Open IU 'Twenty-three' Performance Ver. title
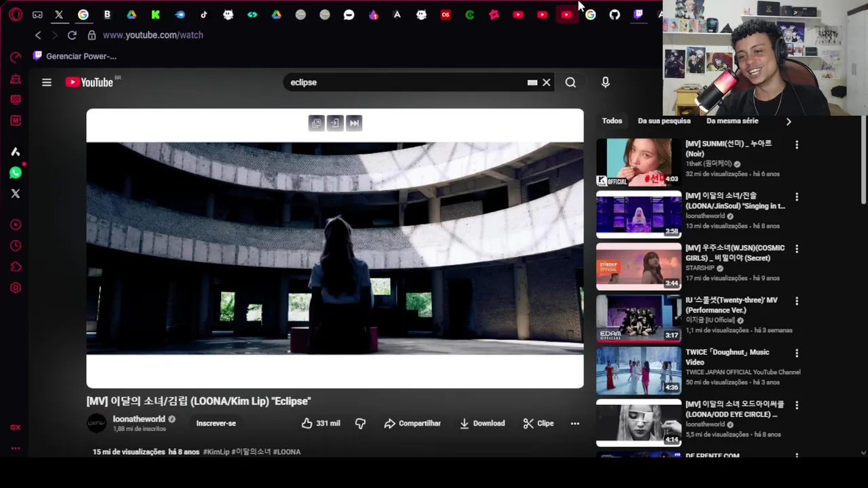The width and height of the screenshot is (868, 488). coord(732,305)
